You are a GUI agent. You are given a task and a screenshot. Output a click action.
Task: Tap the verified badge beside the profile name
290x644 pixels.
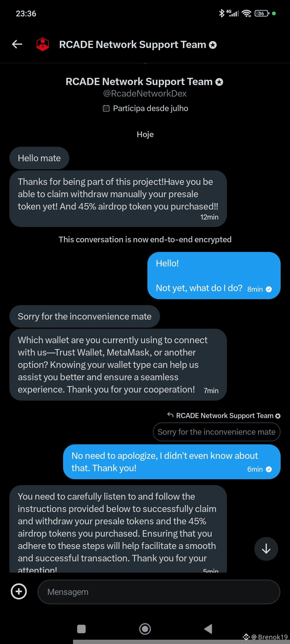click(219, 82)
